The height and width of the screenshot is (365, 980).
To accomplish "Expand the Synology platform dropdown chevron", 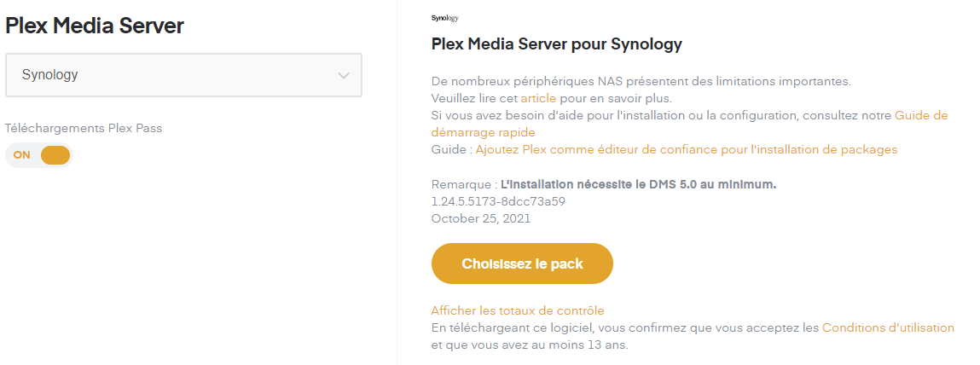I will (x=343, y=76).
